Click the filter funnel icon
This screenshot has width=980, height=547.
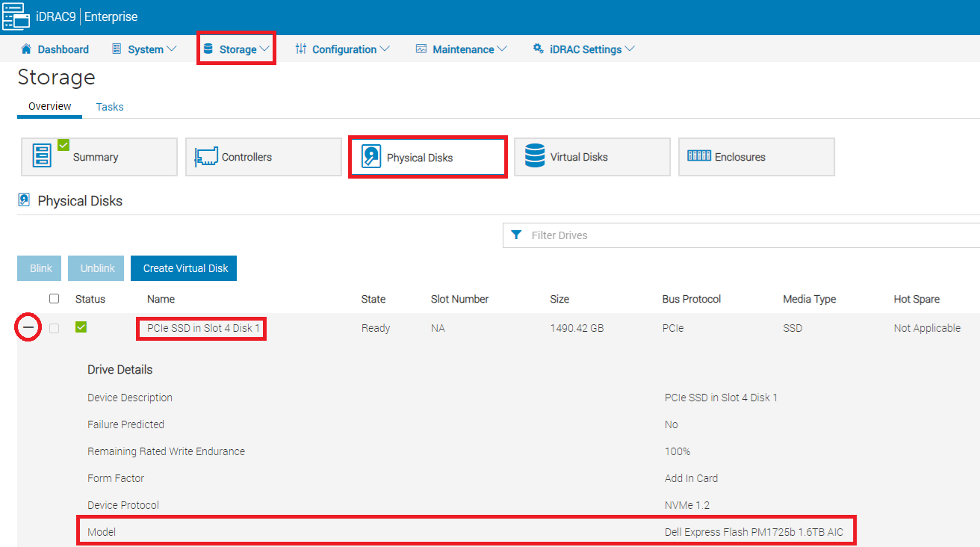click(x=516, y=235)
